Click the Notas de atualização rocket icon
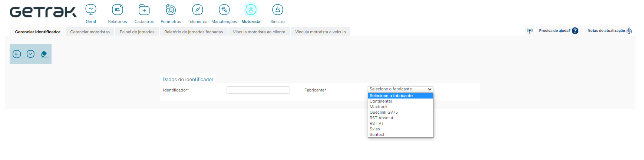 point(629,31)
